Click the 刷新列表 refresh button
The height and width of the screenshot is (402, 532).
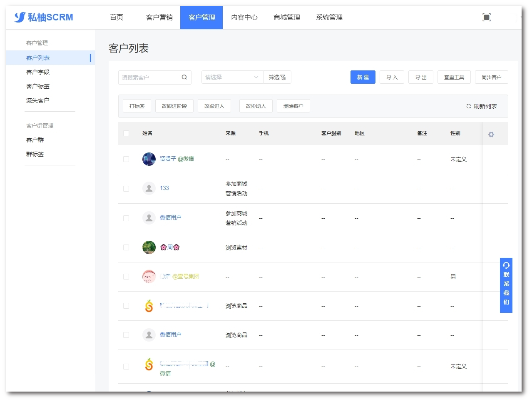pyautogui.click(x=481, y=106)
